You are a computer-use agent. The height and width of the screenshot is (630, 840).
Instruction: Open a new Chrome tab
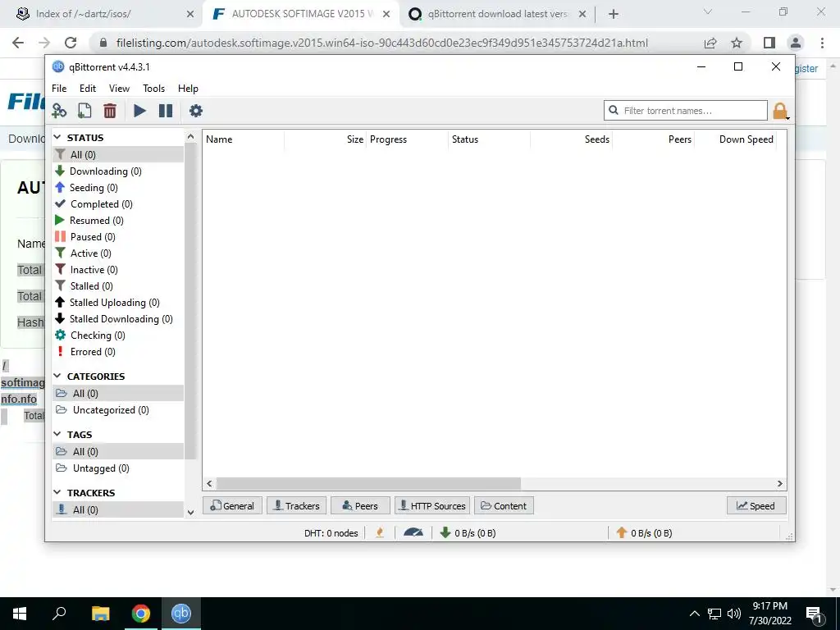tap(614, 14)
